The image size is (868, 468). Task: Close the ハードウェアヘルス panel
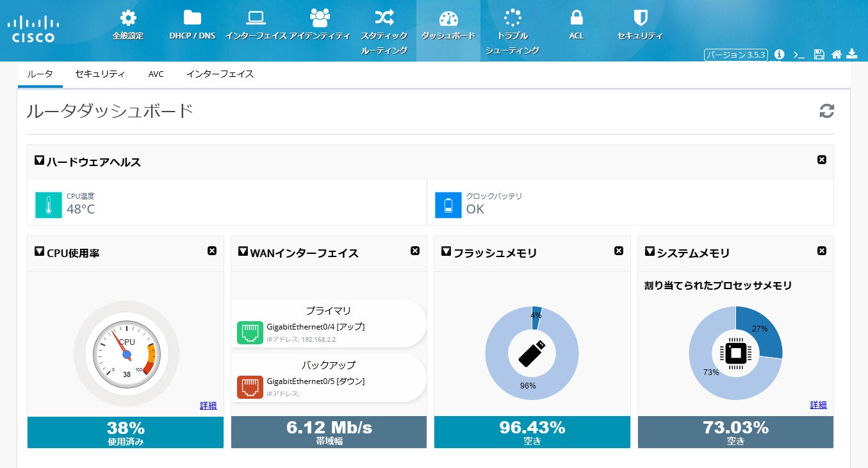[x=822, y=160]
